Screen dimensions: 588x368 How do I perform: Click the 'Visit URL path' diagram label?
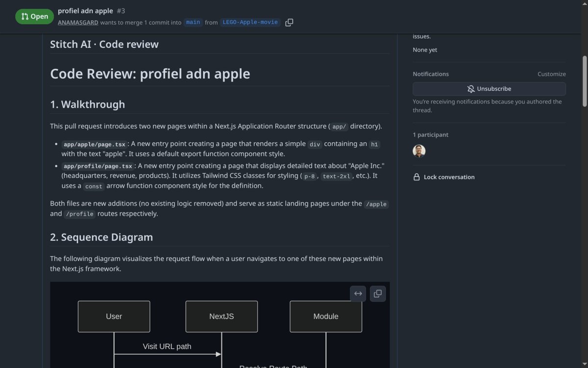(167, 346)
